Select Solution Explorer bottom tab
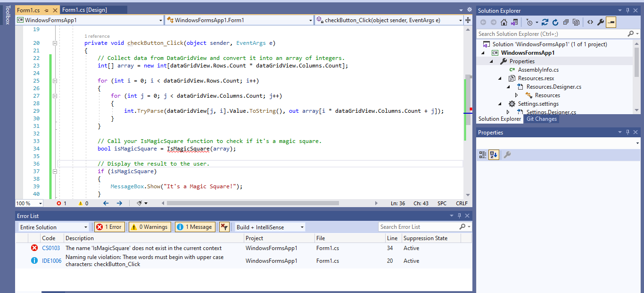644x293 pixels. pyautogui.click(x=500, y=119)
